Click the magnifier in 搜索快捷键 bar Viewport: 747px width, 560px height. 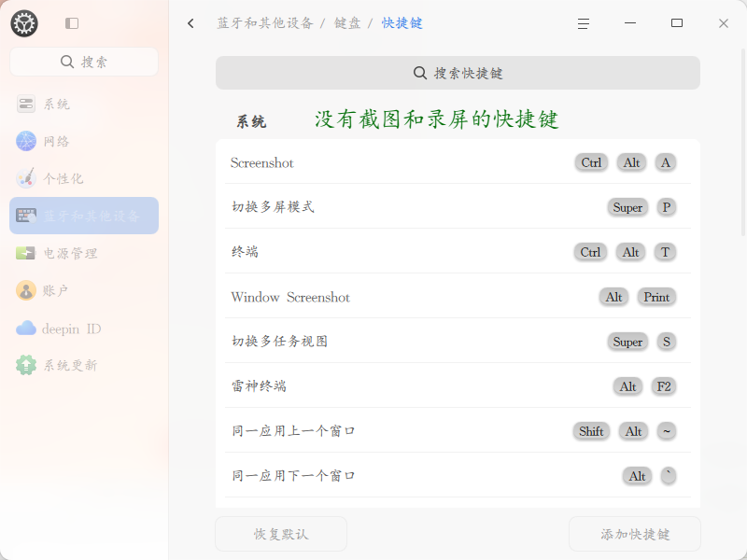tap(419, 73)
